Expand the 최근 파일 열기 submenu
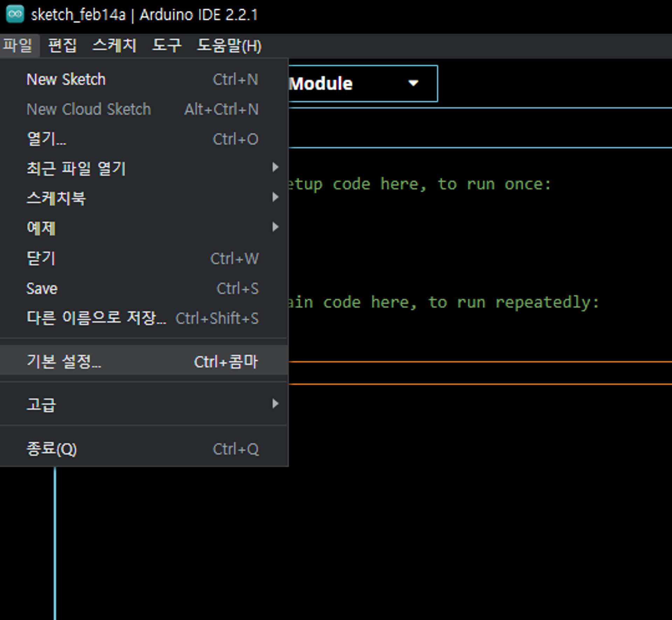The image size is (672, 620). pyautogui.click(x=76, y=169)
